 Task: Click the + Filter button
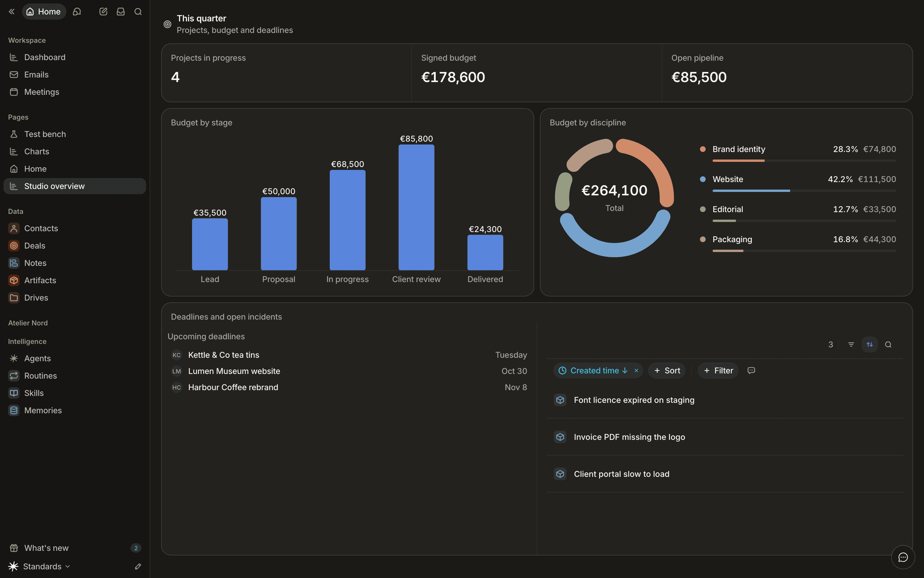coord(718,370)
